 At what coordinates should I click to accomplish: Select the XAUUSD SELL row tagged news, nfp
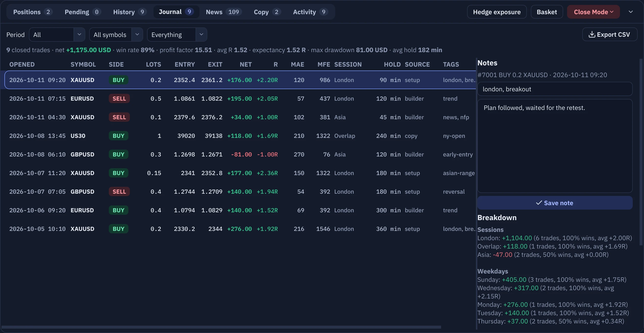pyautogui.click(x=238, y=117)
